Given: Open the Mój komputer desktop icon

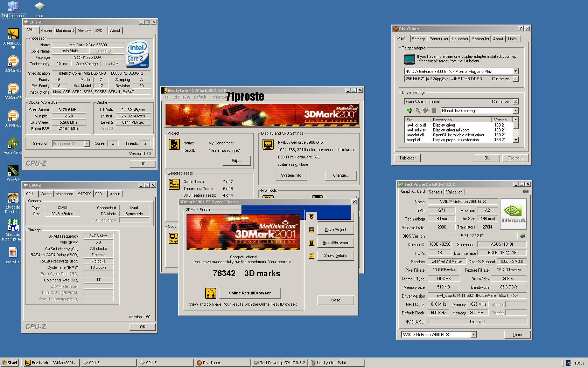Looking at the screenshot, I should coord(13,9).
